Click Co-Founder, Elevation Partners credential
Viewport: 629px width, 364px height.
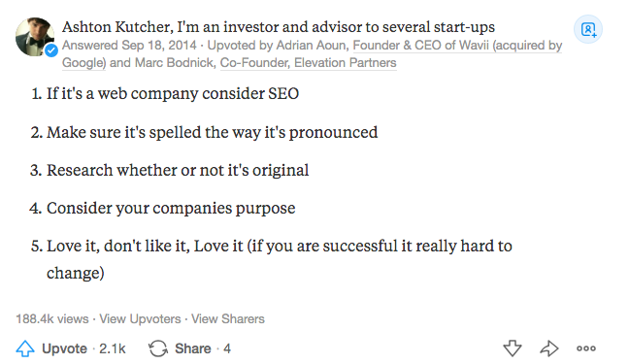(308, 62)
